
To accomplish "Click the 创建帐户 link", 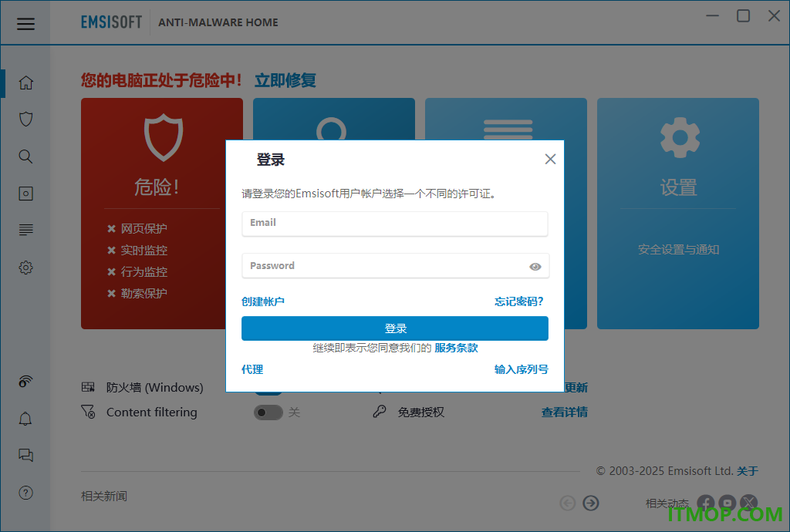I will click(263, 301).
